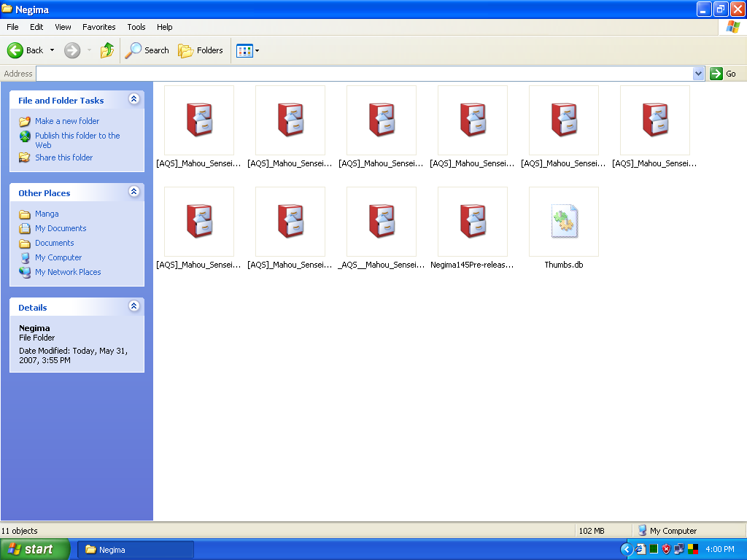Open My Network Places link
The image size is (747, 560).
[x=68, y=272]
